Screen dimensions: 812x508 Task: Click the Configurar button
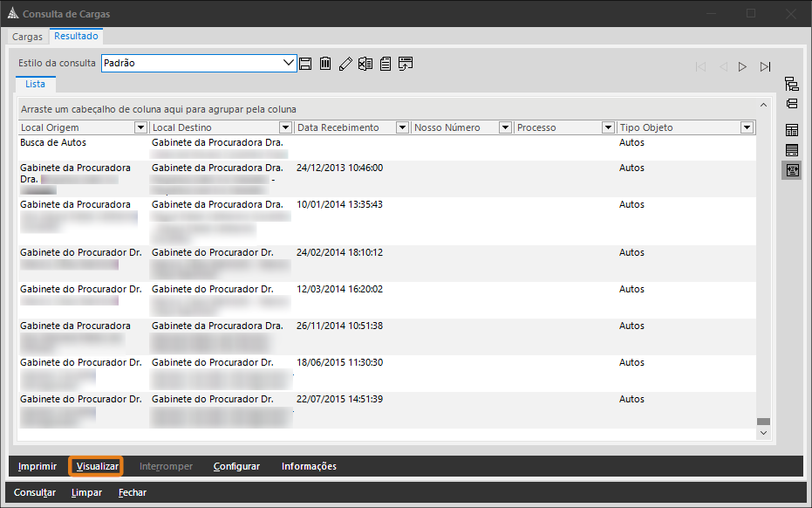coord(236,466)
